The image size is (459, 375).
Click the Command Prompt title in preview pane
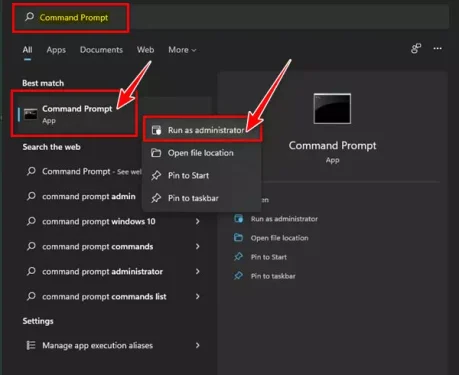click(332, 146)
